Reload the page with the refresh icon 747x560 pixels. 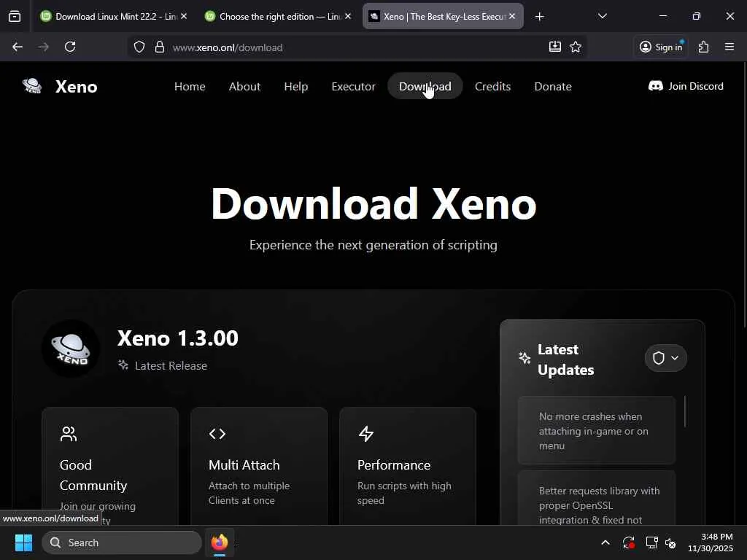(70, 47)
